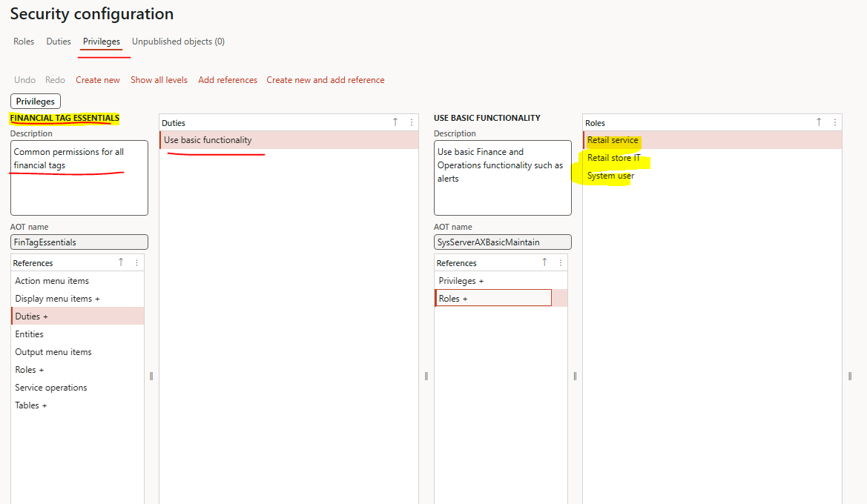867x504 pixels.
Task: Click the sort arrow in the References pane under SysServerAXBasicMaintain
Action: 544,262
